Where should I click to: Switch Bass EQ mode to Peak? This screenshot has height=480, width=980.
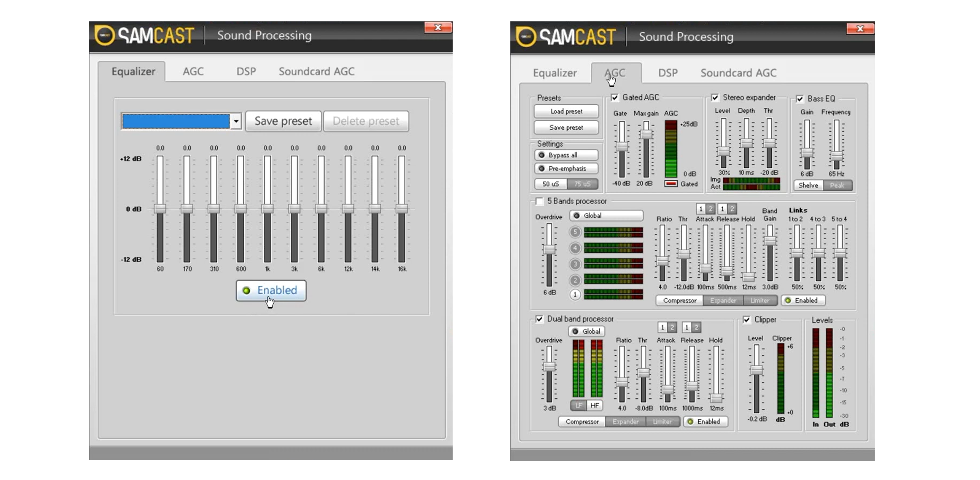pos(837,185)
